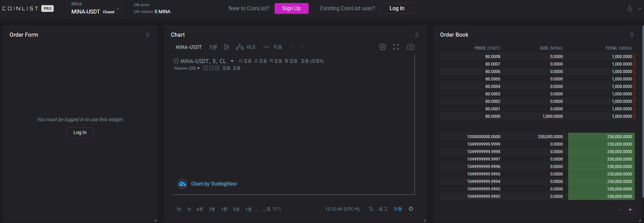
Task: Open chart settings gear in top toolbar
Action: pos(383,47)
